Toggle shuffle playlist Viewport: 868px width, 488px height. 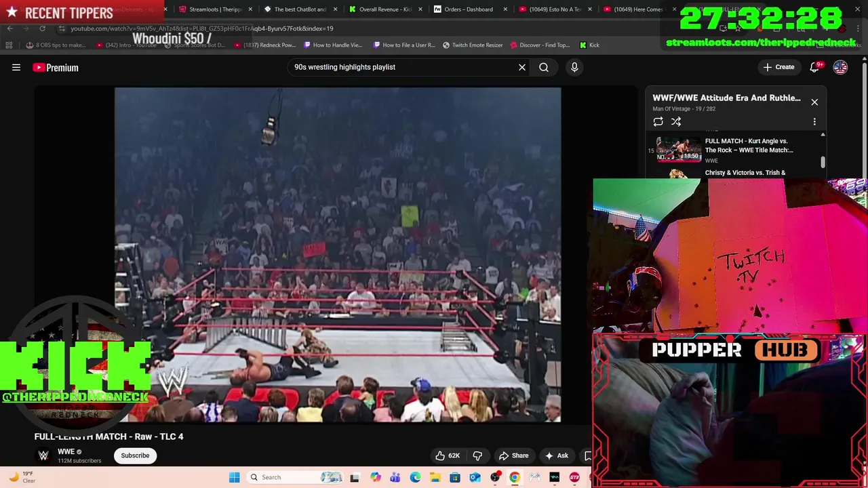click(676, 122)
